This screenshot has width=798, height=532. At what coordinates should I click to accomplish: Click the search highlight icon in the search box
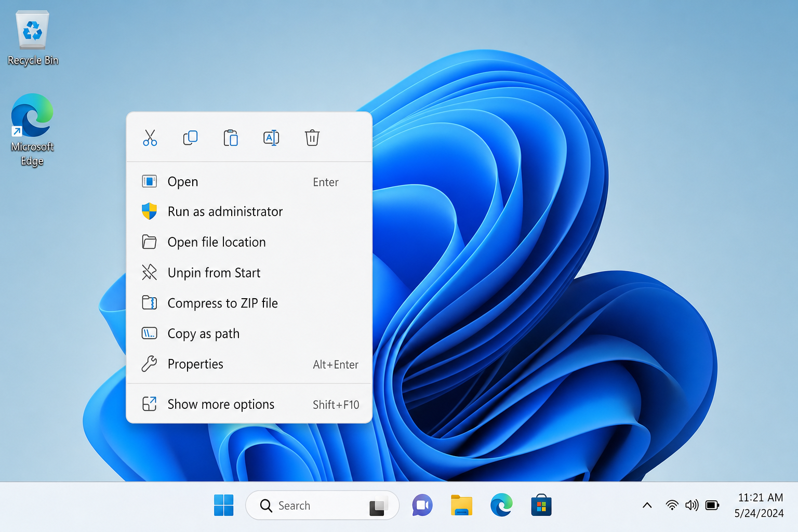coord(378,507)
